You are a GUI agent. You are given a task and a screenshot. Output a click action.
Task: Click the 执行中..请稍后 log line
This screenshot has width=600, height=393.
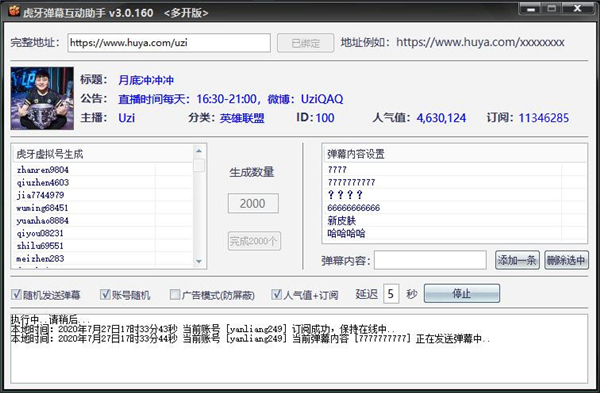click(50, 320)
